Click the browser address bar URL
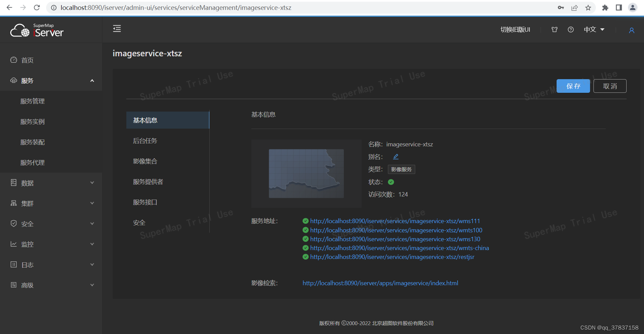644x334 pixels. point(176,8)
